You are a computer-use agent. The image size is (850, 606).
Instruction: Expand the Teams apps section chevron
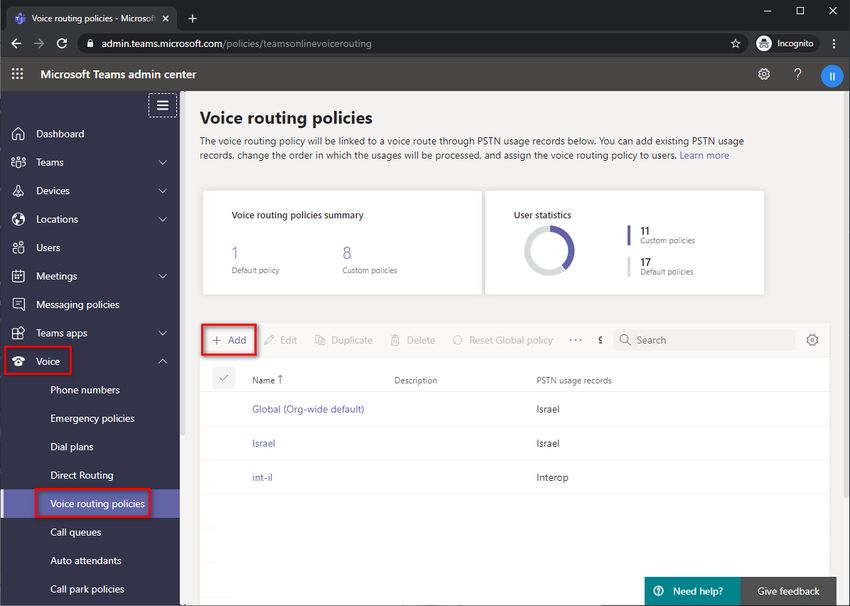(163, 333)
